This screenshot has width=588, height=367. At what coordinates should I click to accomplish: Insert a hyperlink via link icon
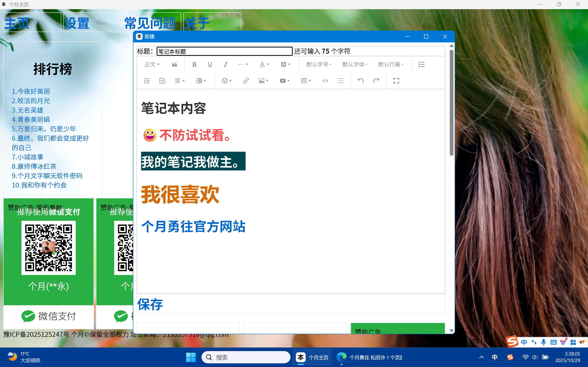click(246, 81)
